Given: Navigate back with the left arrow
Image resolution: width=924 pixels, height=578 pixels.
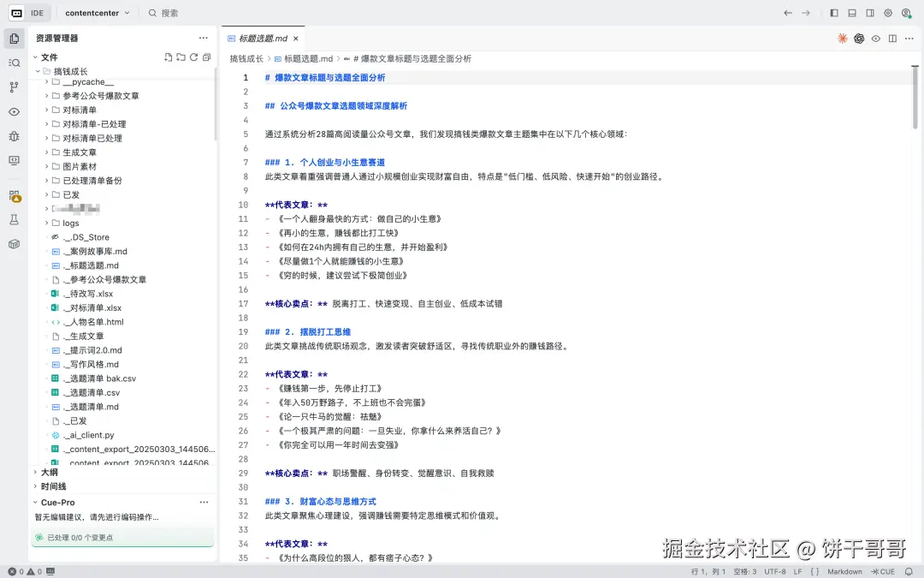Looking at the screenshot, I should (x=788, y=13).
